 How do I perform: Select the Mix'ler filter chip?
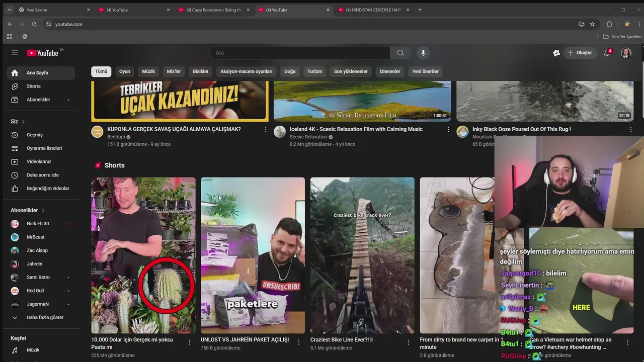(x=174, y=71)
